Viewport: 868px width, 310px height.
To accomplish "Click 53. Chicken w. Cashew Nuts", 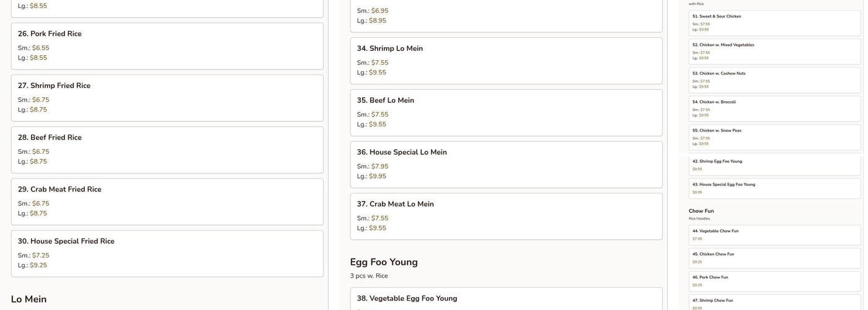I will (x=774, y=80).
